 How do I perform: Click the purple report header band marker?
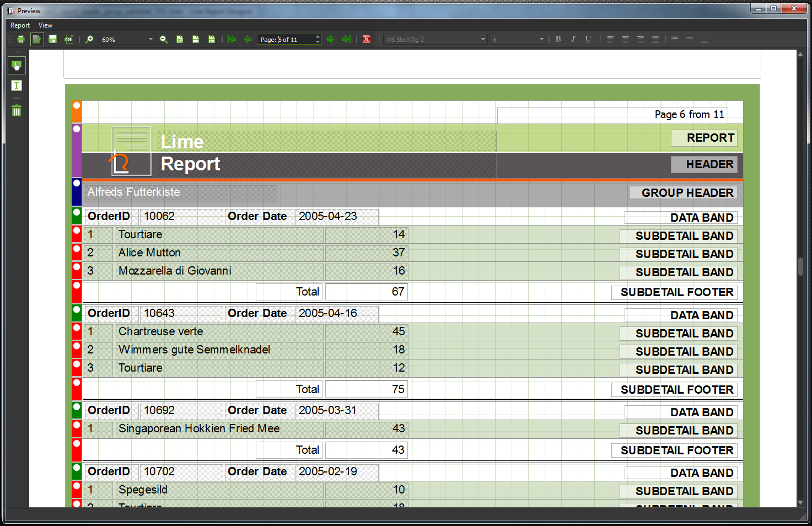click(x=77, y=151)
